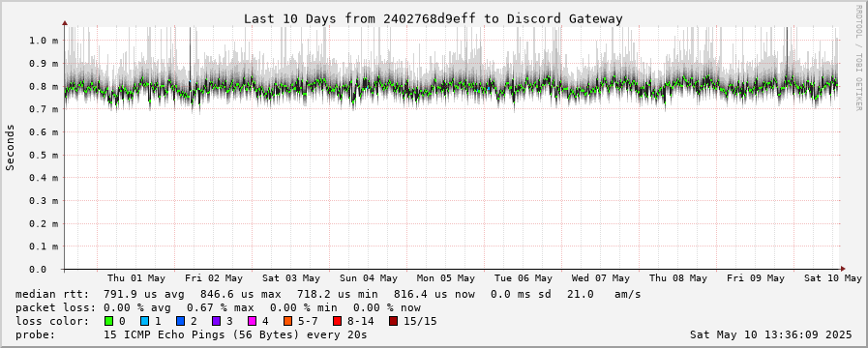Click the 'packet loss:' label
The width and height of the screenshot is (868, 348).
coord(55,307)
